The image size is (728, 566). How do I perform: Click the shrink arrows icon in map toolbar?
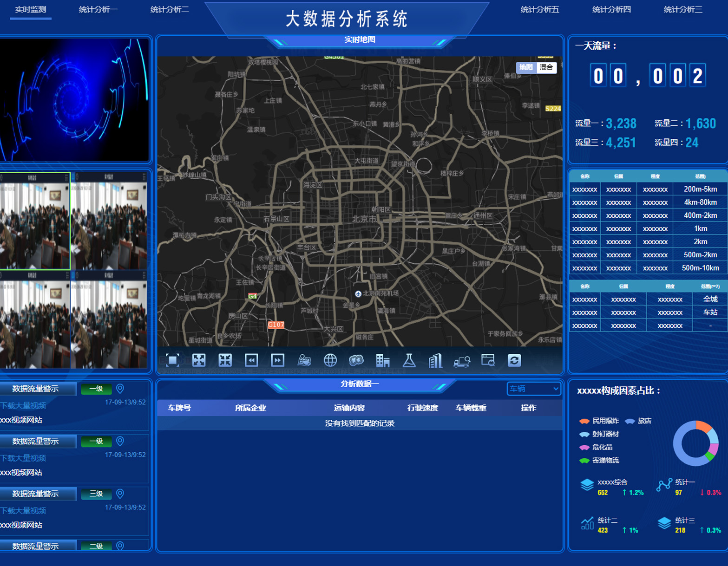click(x=225, y=360)
